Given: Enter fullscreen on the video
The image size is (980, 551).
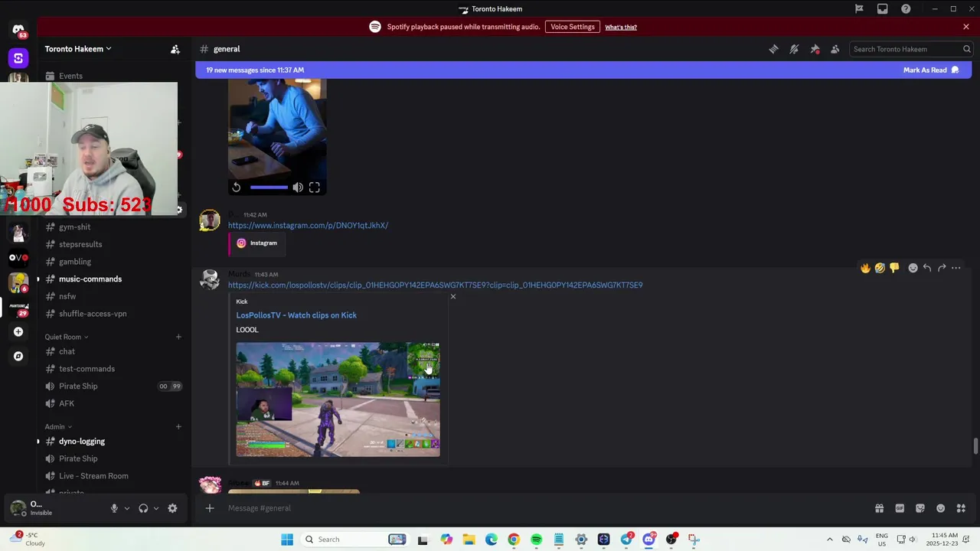Looking at the screenshot, I should [x=315, y=187].
